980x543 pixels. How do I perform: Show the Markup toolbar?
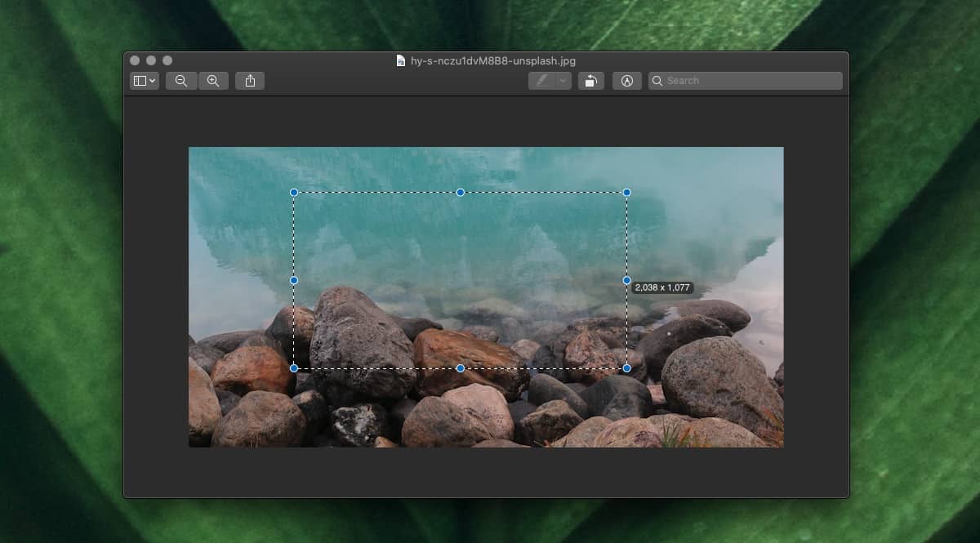point(627,81)
